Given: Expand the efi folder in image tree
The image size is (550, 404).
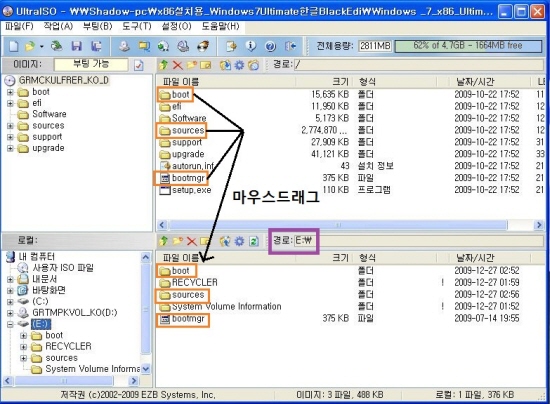Looking at the screenshot, I should 10,103.
